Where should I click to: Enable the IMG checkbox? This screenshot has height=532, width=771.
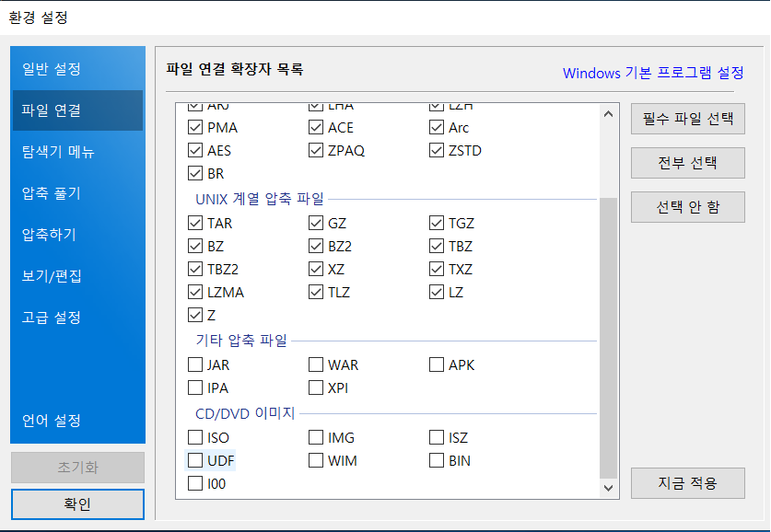(316, 437)
